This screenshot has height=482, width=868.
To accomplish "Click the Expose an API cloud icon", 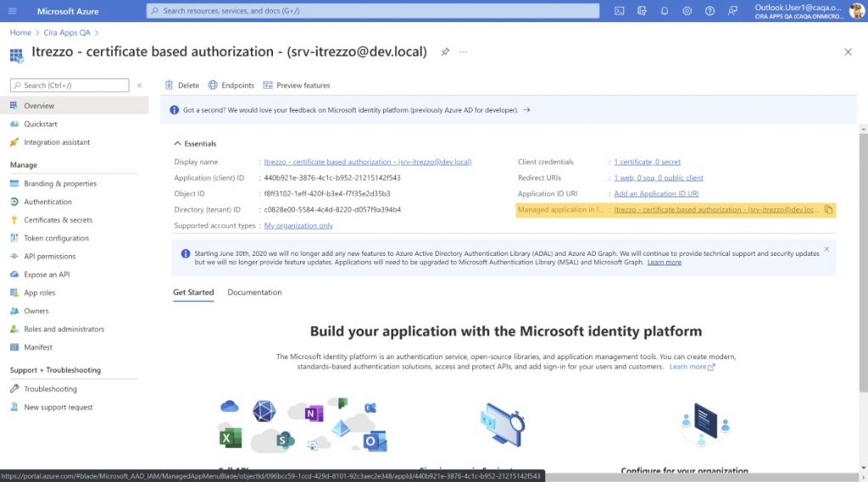I will (x=14, y=274).
